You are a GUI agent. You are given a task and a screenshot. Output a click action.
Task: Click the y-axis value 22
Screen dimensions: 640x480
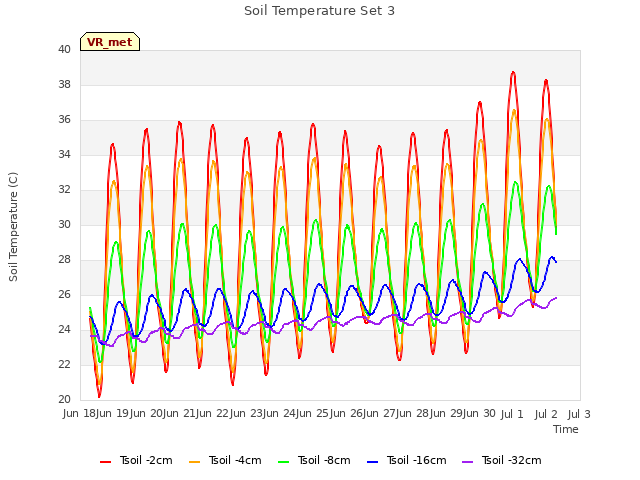[x=64, y=364]
